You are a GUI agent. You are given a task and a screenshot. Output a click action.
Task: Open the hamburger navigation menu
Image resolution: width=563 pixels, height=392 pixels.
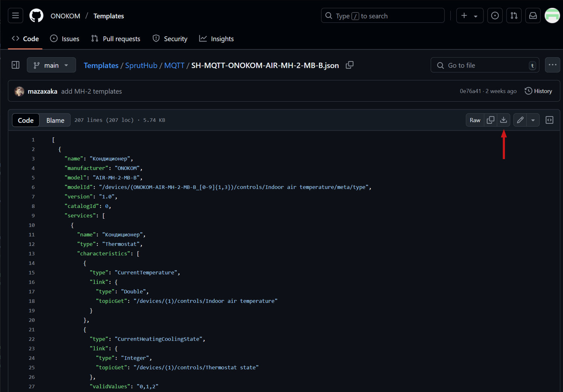[15, 16]
